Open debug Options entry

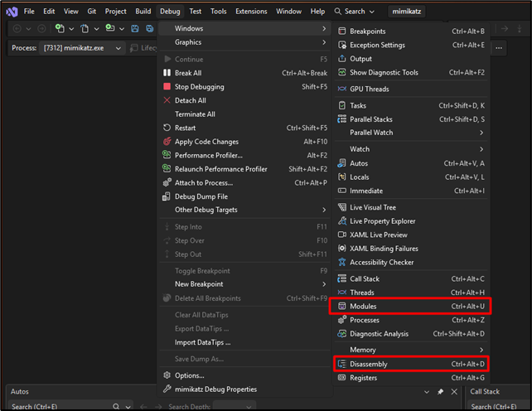pyautogui.click(x=244, y=375)
